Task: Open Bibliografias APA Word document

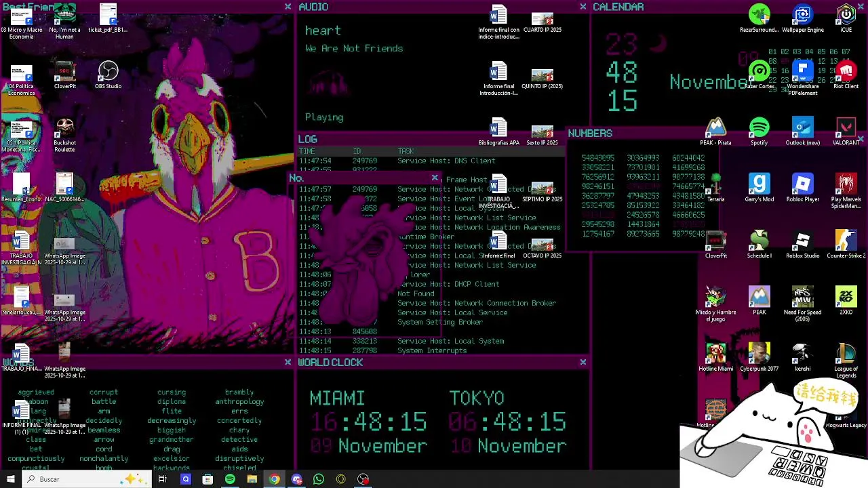Action: coord(498,131)
